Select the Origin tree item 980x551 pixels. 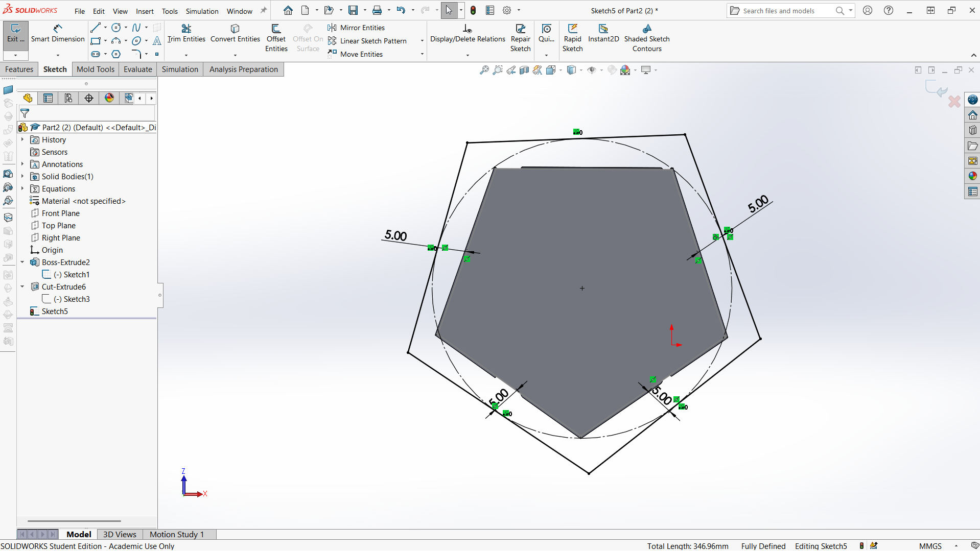52,250
